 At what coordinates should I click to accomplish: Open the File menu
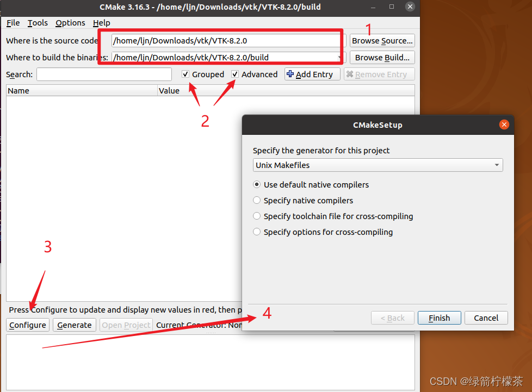(x=13, y=23)
